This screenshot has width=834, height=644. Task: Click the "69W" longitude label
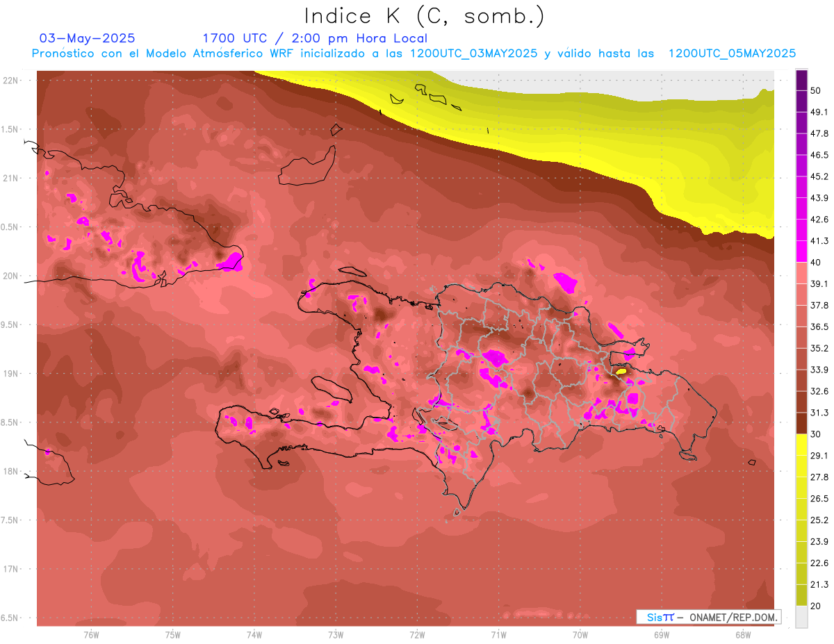(x=662, y=635)
